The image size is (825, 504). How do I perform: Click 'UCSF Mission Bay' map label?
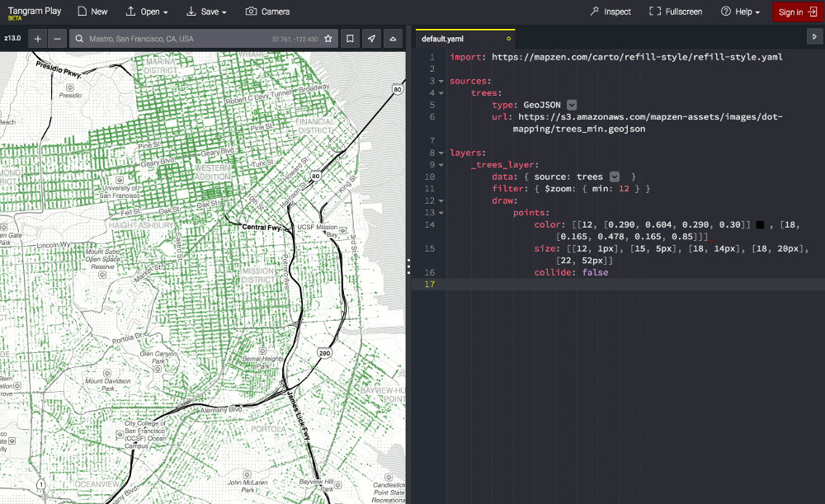click(x=318, y=230)
